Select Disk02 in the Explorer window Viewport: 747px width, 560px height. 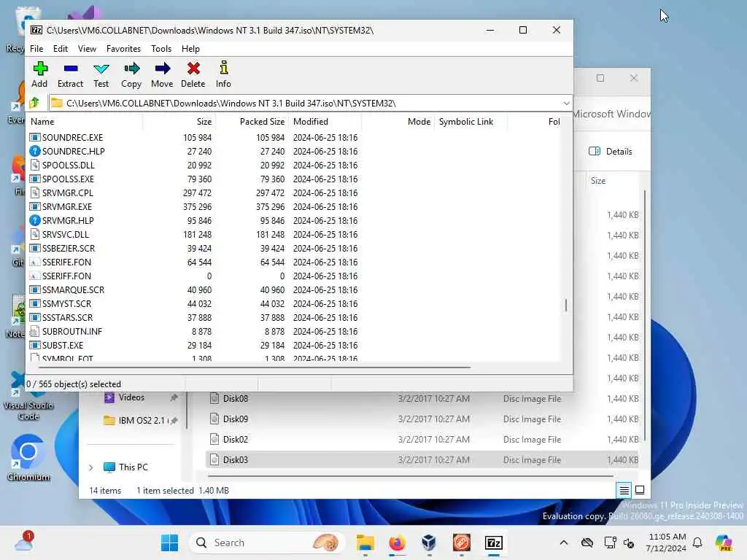click(236, 440)
